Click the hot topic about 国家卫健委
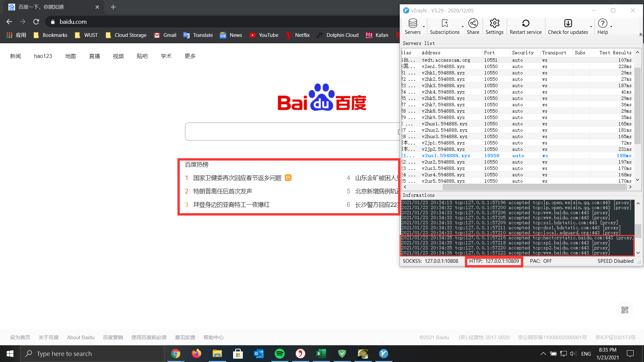 [237, 178]
